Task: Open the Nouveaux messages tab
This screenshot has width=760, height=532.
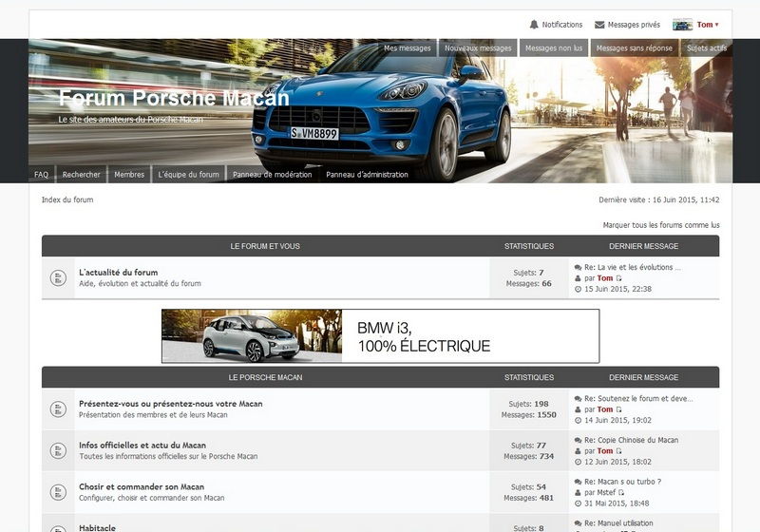Action: click(x=478, y=47)
